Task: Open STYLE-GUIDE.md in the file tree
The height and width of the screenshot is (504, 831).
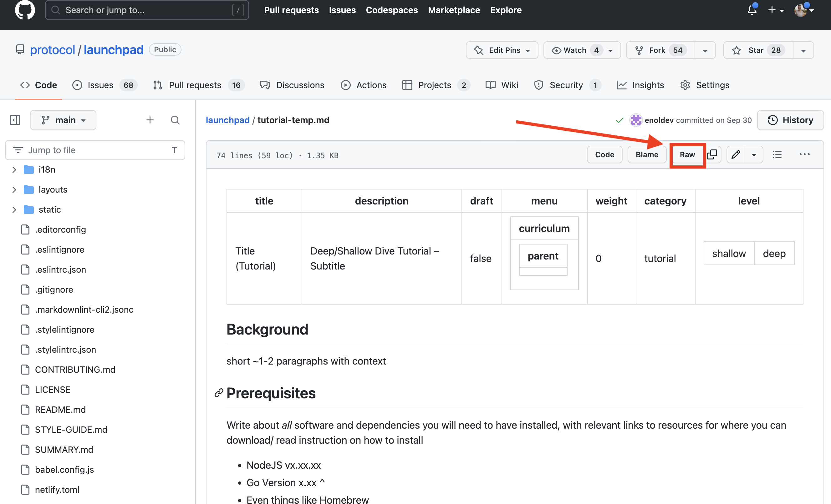Action: [x=71, y=430]
